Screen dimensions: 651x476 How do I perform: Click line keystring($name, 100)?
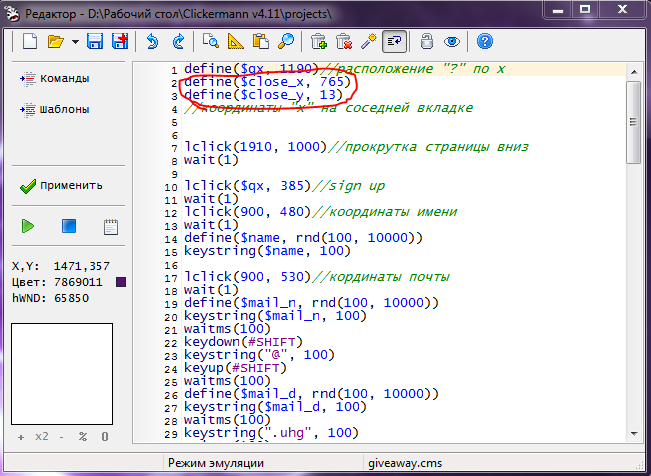pyautogui.click(x=267, y=251)
